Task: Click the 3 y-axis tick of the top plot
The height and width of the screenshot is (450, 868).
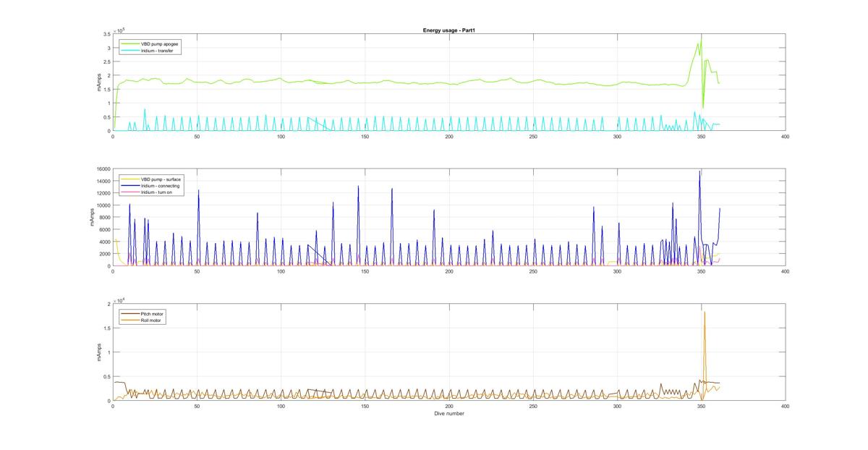Action: tap(108, 48)
